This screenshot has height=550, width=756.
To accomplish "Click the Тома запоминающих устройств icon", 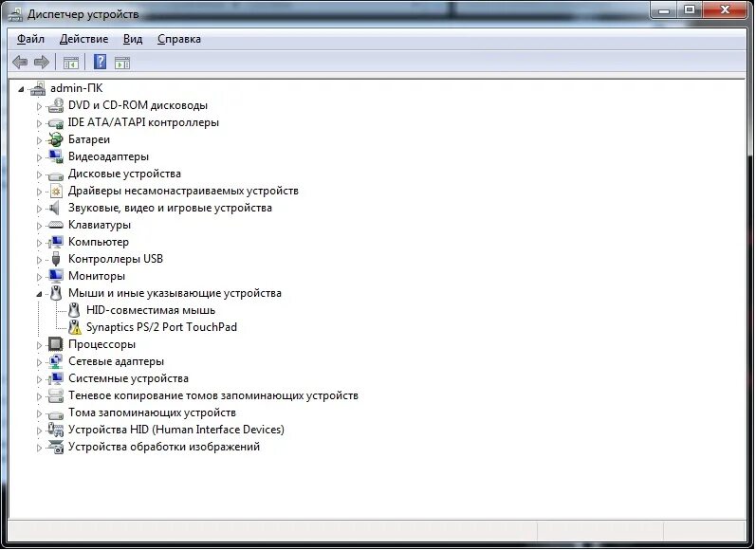I will (56, 413).
